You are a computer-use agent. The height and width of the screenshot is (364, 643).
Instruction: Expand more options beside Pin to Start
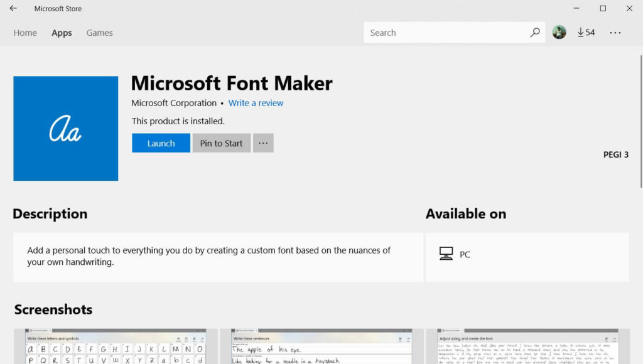[263, 143]
